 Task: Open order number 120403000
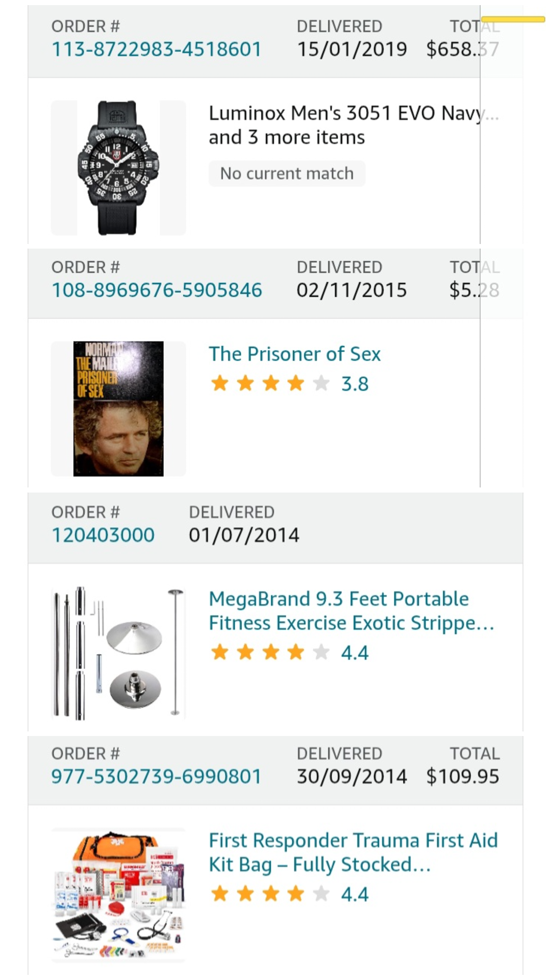tap(103, 535)
